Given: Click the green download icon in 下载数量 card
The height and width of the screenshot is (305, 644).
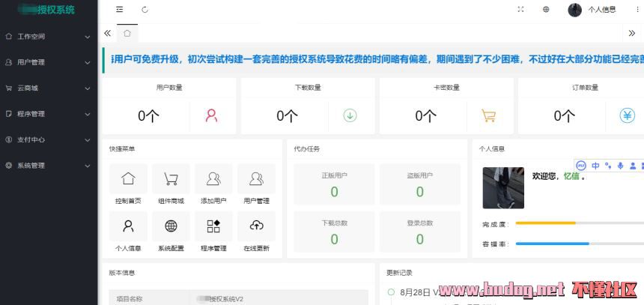Looking at the screenshot, I should coord(350,115).
